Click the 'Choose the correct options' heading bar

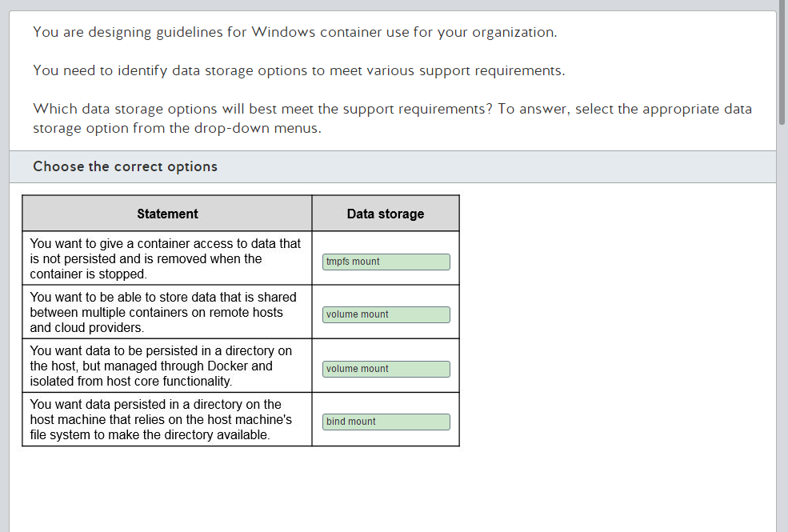click(x=393, y=166)
